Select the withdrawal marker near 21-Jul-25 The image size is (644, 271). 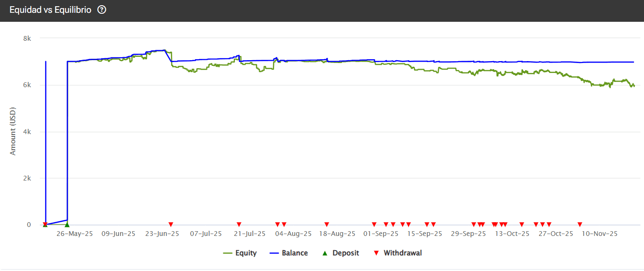tap(239, 224)
